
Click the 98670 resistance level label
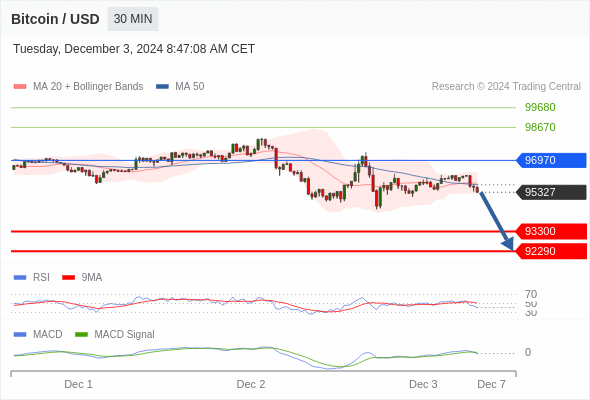pos(540,127)
